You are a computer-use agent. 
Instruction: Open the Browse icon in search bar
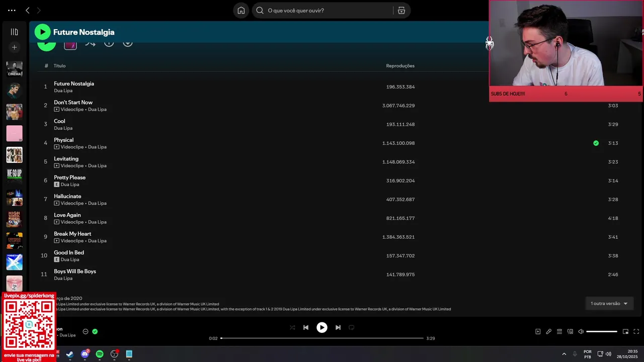[x=401, y=11]
